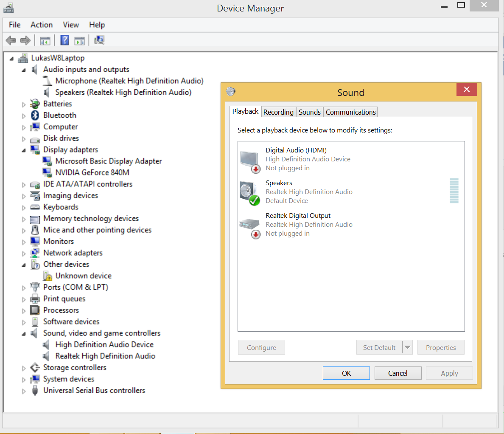Click the Imaging devices icon
The height and width of the screenshot is (434, 504).
click(x=35, y=195)
